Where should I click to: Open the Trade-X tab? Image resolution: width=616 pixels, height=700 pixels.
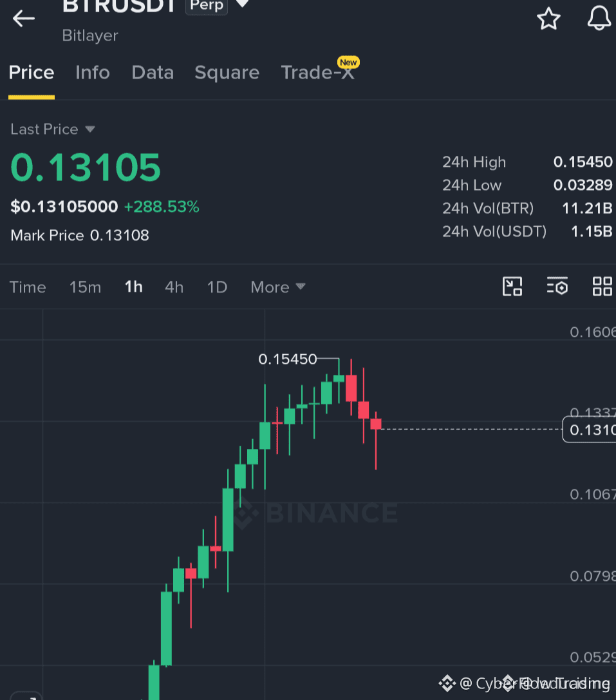318,72
